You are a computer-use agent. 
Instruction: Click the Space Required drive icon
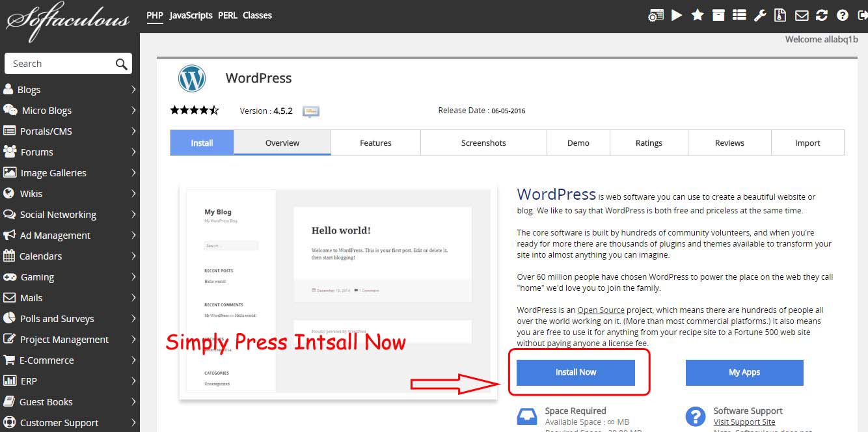tap(527, 416)
